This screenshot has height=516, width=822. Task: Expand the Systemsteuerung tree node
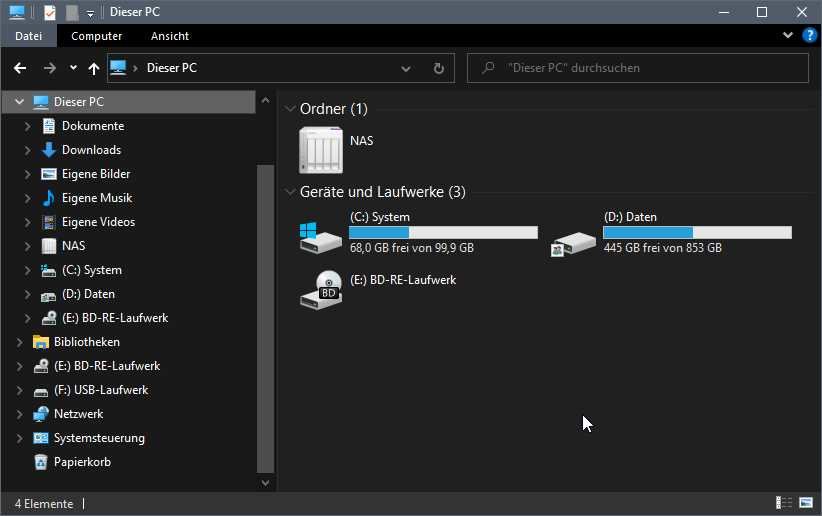coord(19,438)
